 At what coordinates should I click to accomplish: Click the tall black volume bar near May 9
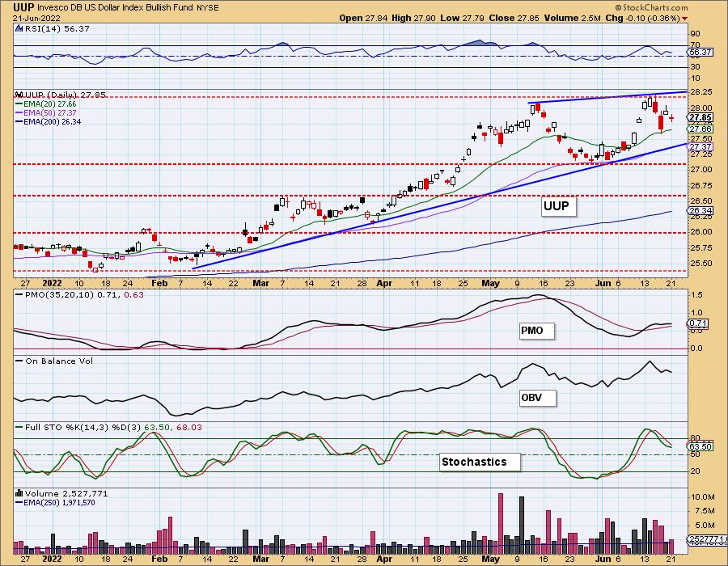tap(522, 526)
